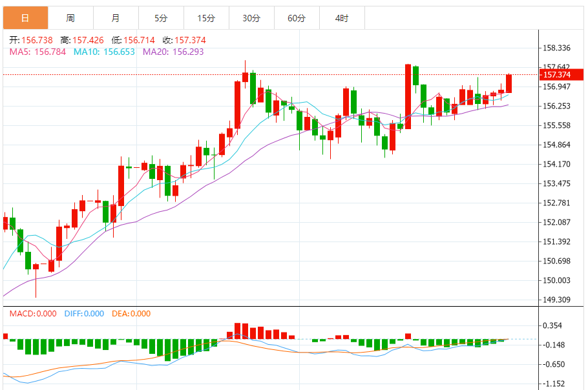
Task: Click the DIFF value label
Action: [x=84, y=314]
